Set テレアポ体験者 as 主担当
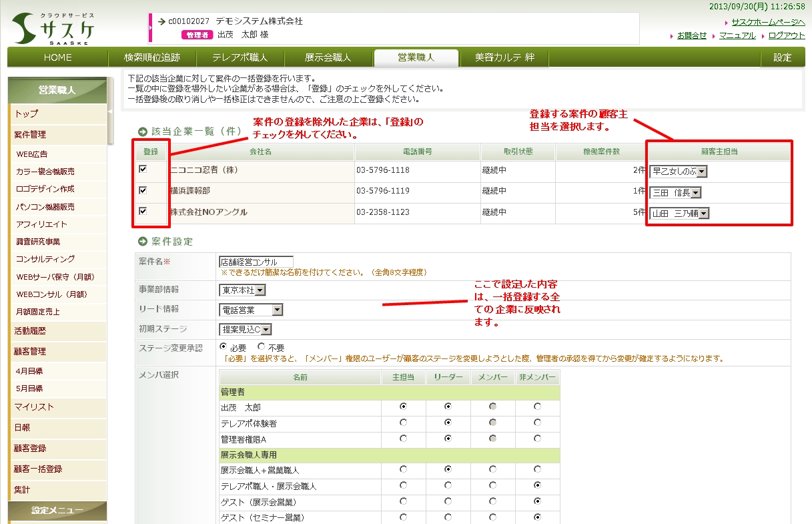This screenshot has height=524, width=812. tap(403, 423)
